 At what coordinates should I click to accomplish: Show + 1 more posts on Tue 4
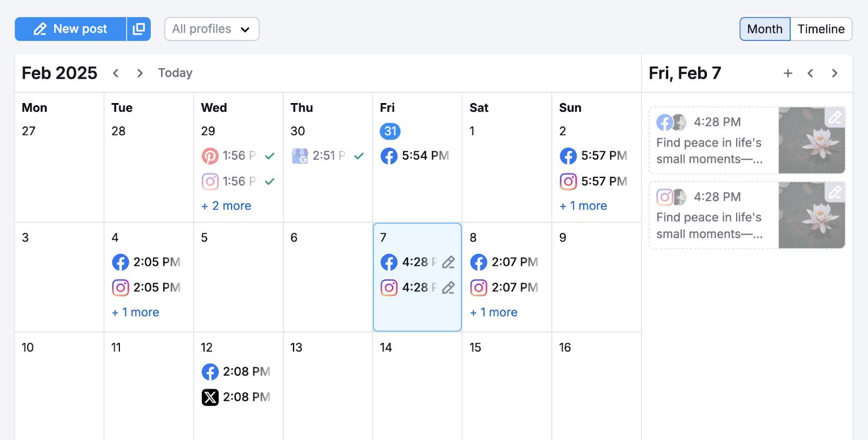pos(136,313)
